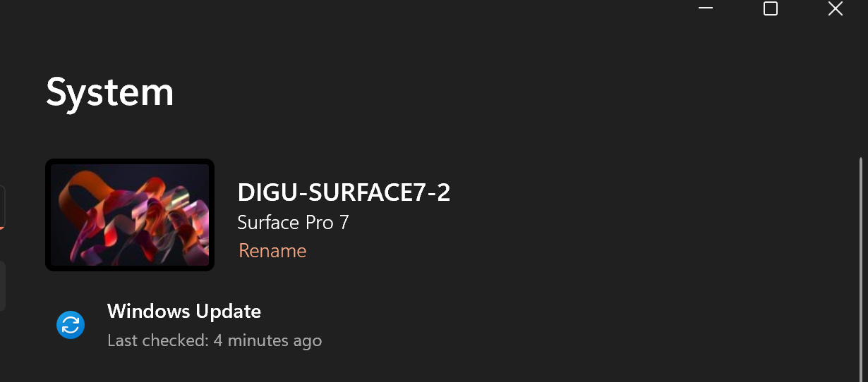The width and height of the screenshot is (868, 382).
Task: Select the desktop wallpaper preview thumbnail
Action: tap(130, 214)
